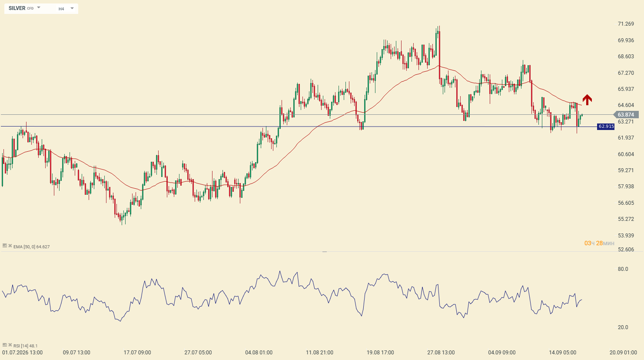The image size is (644, 360).
Task: Open the RSI indicator settings icon
Action: [x=5, y=345]
